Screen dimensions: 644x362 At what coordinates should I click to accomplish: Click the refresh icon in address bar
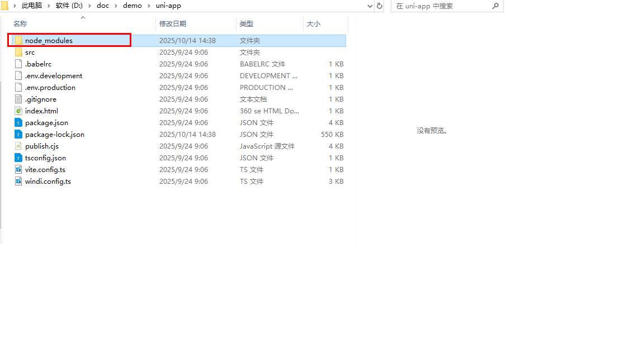pos(380,6)
